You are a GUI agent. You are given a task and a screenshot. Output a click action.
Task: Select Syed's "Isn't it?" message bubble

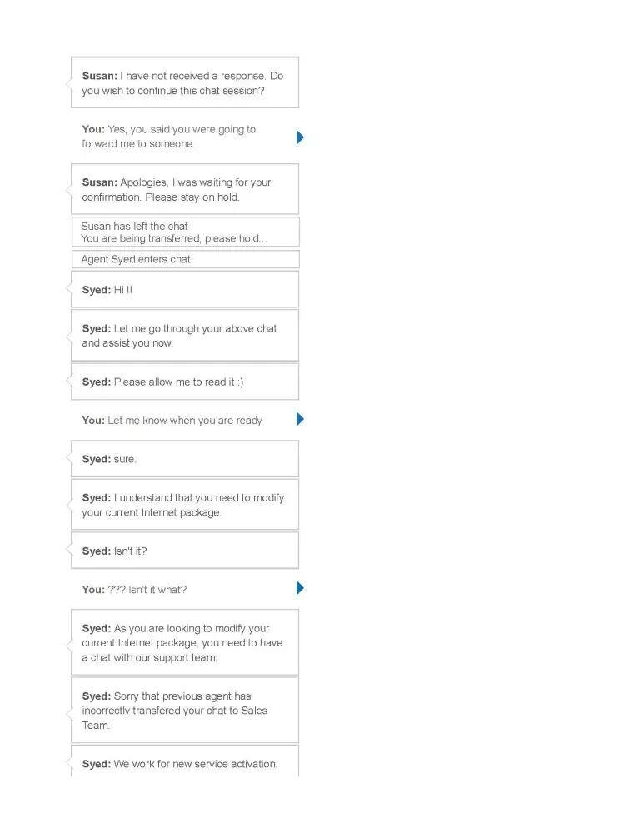coord(184,551)
